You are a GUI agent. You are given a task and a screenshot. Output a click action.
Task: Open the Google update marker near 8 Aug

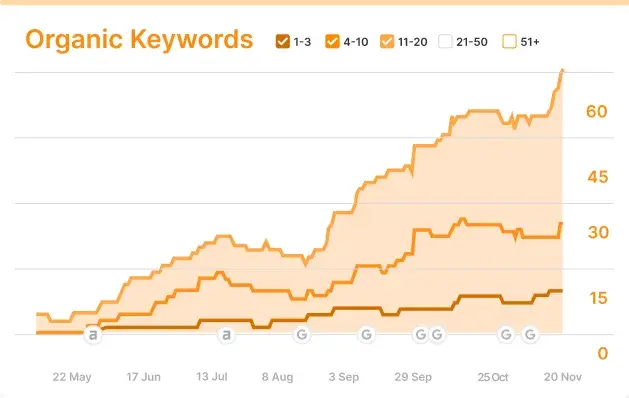click(302, 335)
